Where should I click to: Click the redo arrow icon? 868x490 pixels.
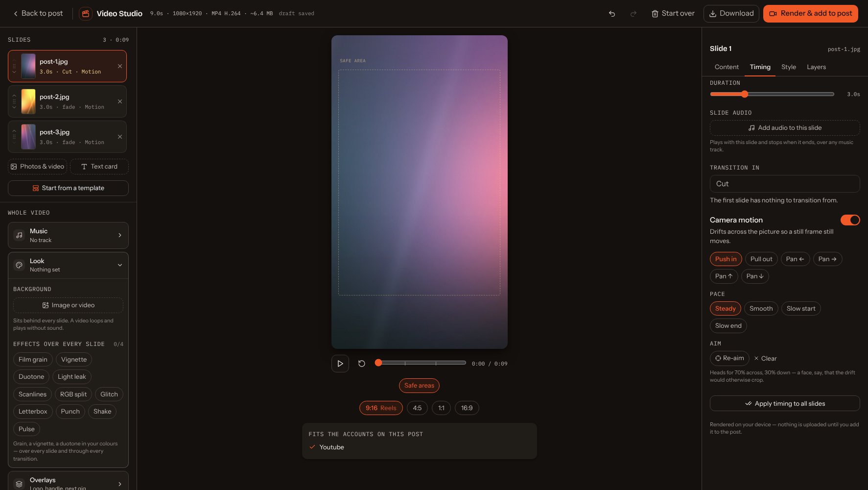click(633, 14)
